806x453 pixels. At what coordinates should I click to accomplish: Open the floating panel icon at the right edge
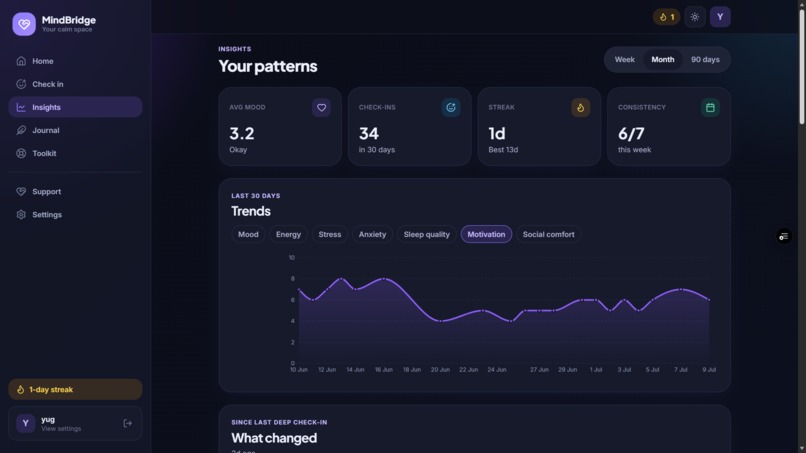[x=783, y=237]
